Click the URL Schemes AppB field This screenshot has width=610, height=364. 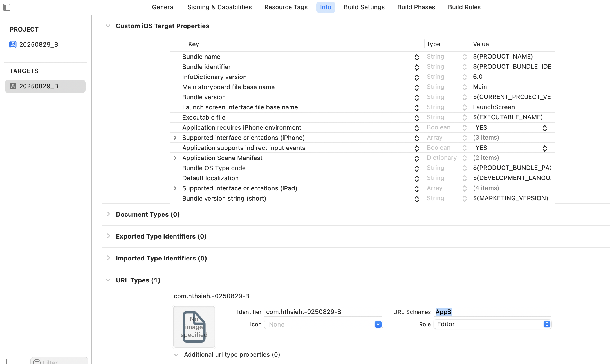pos(492,312)
